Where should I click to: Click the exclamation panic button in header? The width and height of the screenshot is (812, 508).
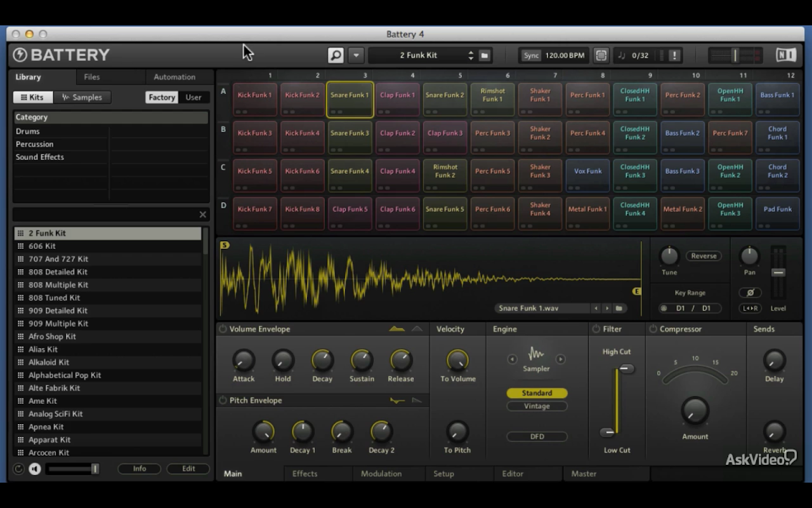coord(674,55)
